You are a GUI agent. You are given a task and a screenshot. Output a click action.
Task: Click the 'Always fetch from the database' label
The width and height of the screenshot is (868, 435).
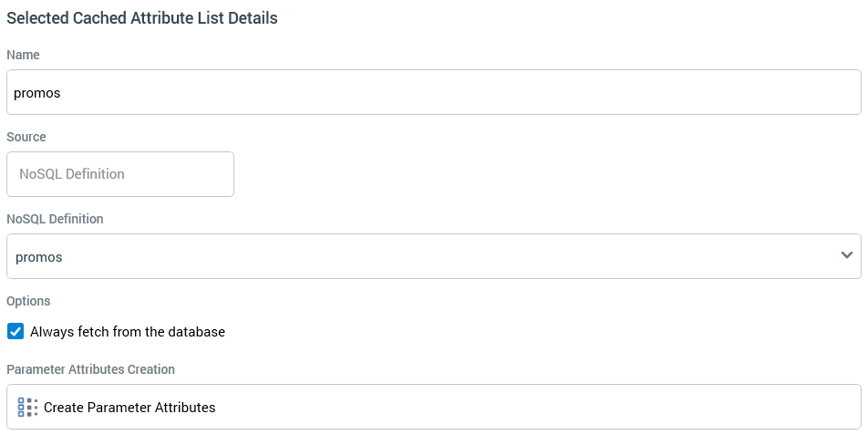coord(128,332)
